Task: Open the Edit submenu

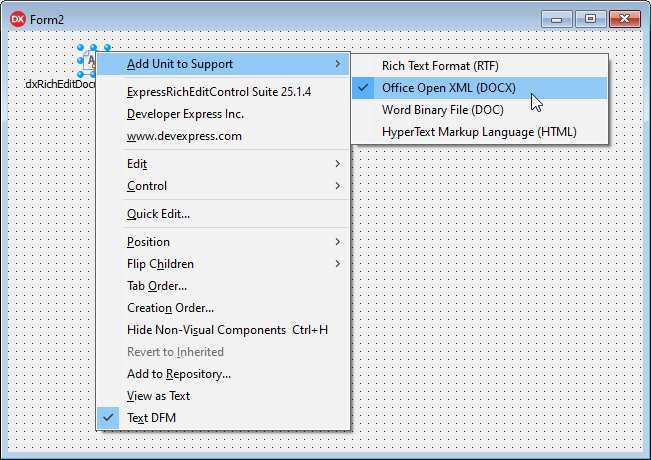Action: [x=223, y=164]
